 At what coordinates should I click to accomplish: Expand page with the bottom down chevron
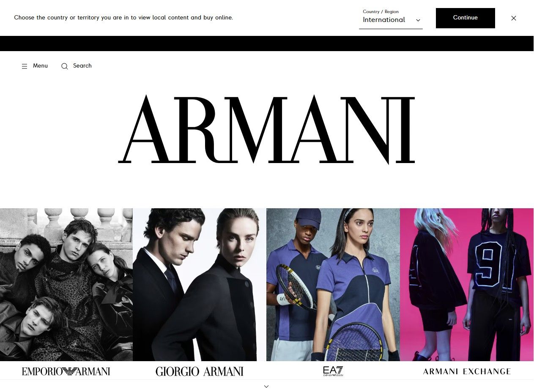[x=266, y=387]
